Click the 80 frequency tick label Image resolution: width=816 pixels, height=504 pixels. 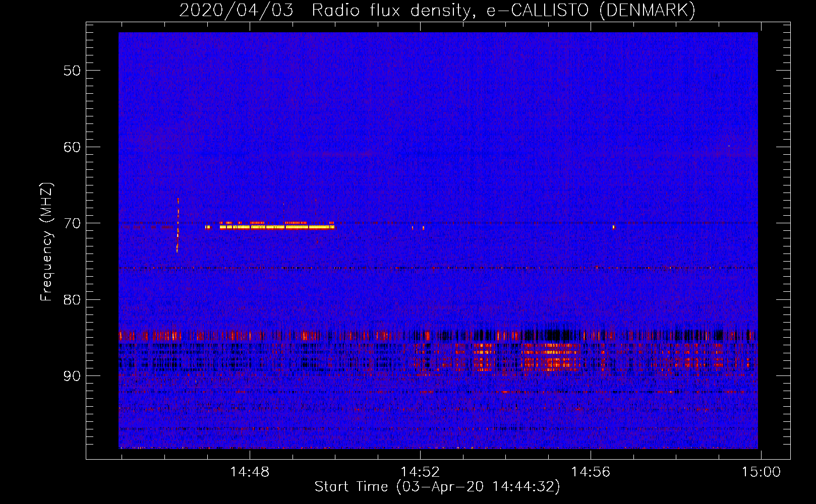click(72, 300)
